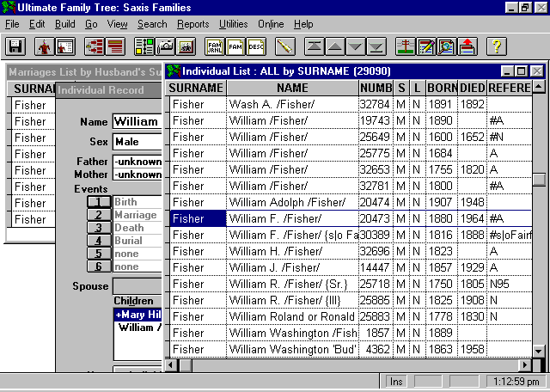The height and width of the screenshot is (392, 550).
Task: Click event button 5 labeled none
Action: [99, 254]
